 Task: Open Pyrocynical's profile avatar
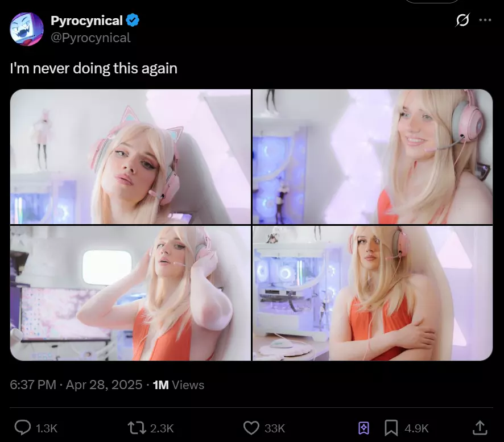point(27,29)
